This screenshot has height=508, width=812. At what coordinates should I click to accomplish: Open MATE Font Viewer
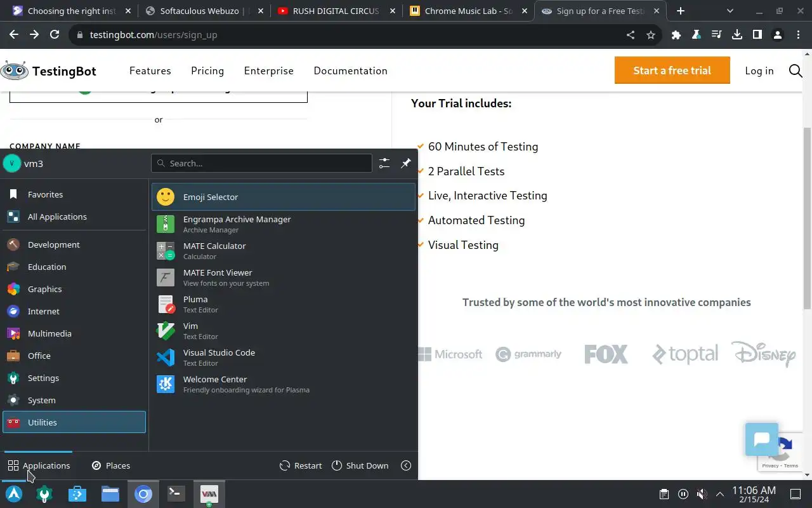[x=283, y=277]
